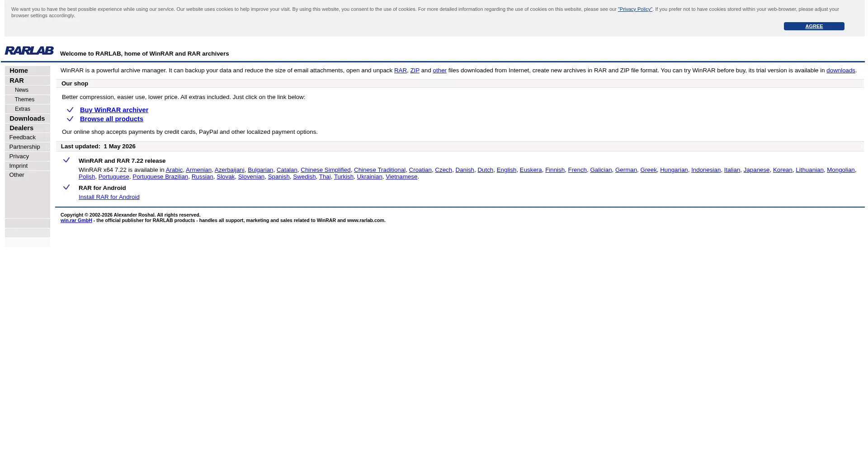The width and height of the screenshot is (868, 449).
Task: Download the English version link
Action: coord(506,170)
